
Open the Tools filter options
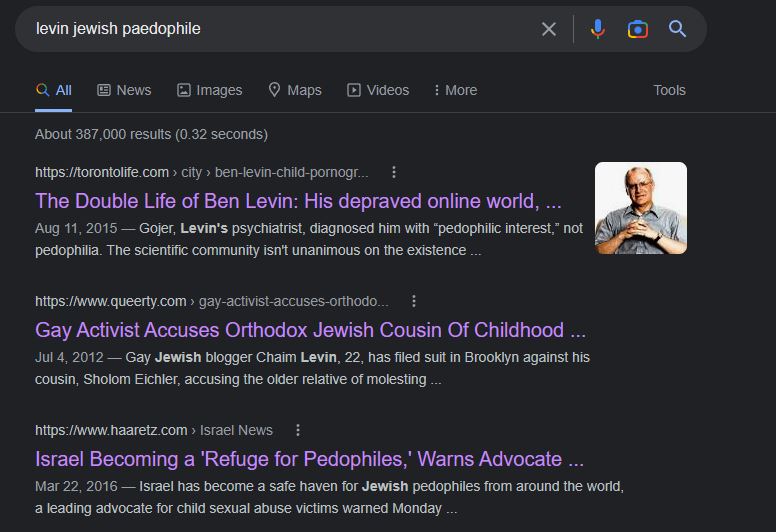tap(669, 90)
